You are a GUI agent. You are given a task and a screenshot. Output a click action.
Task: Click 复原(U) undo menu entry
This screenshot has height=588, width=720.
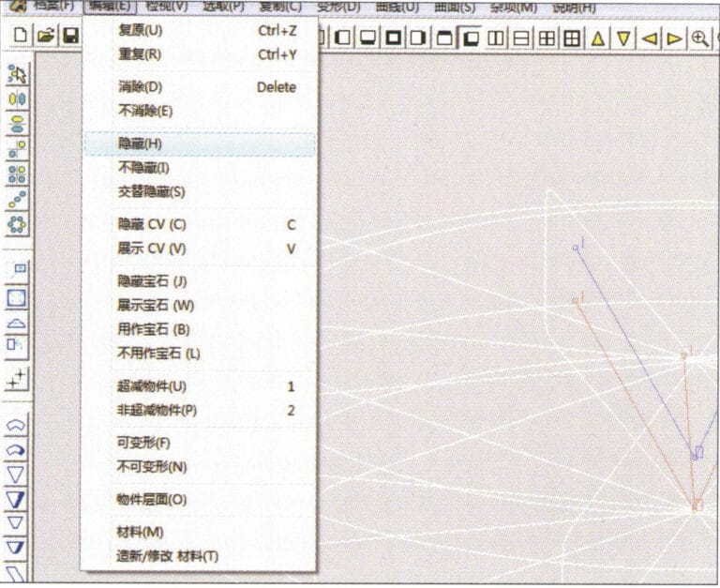(x=200, y=31)
